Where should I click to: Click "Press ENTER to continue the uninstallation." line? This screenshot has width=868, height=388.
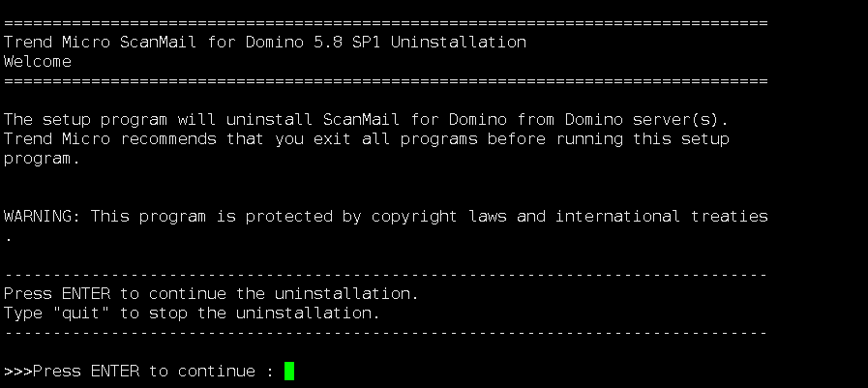[211, 293]
